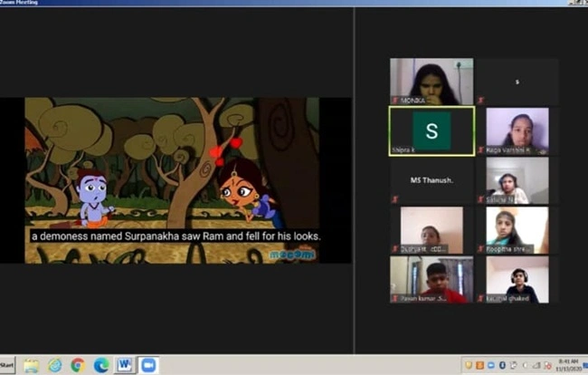
Task: Select Pavan kumar's video tile
Action: tap(432, 279)
